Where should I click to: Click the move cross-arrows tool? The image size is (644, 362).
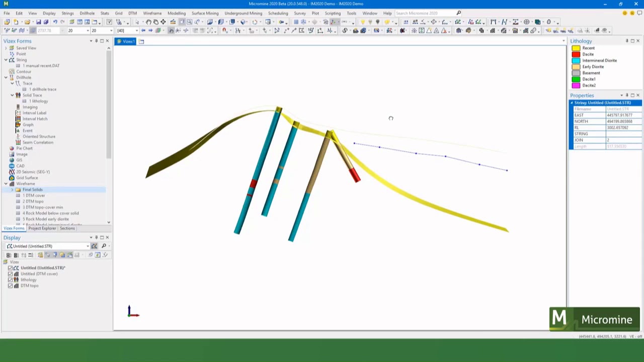163,22
